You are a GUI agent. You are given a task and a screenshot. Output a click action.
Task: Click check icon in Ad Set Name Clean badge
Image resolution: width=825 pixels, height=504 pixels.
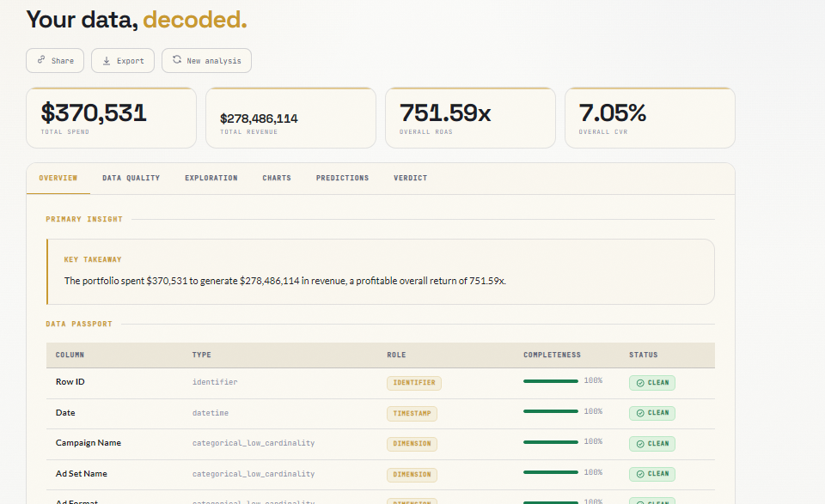point(640,474)
